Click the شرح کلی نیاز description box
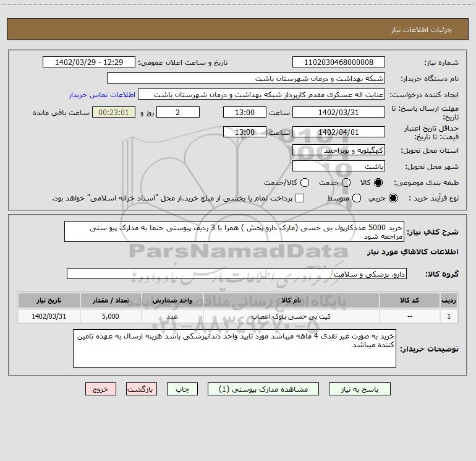This screenshot has height=461, width=476. coord(234,231)
